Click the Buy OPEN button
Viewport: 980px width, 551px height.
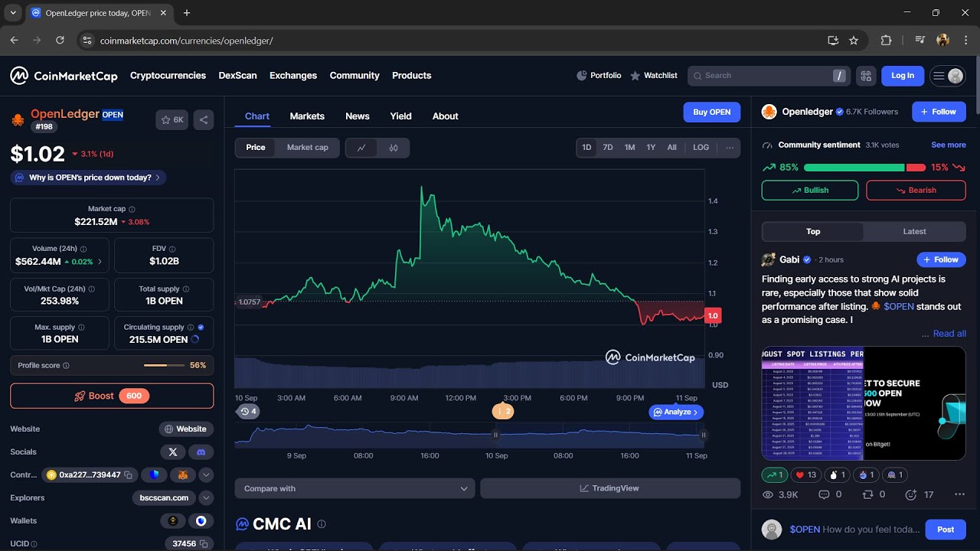pos(712,112)
